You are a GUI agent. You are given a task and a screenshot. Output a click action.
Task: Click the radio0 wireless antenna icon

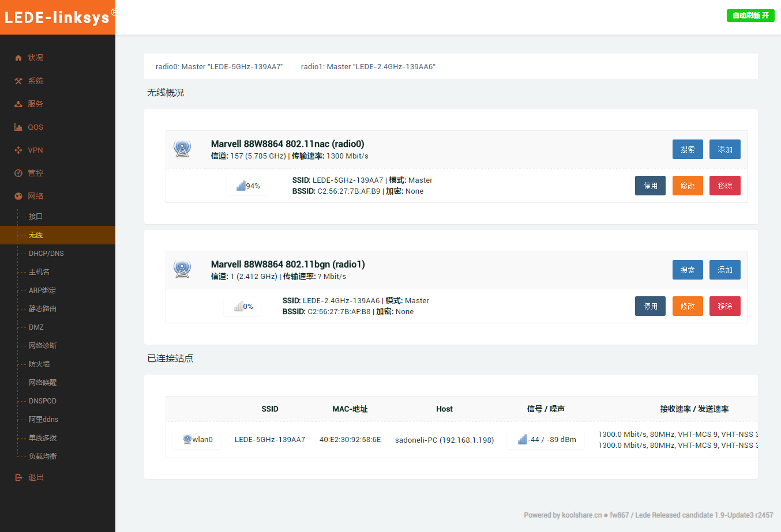click(182, 149)
